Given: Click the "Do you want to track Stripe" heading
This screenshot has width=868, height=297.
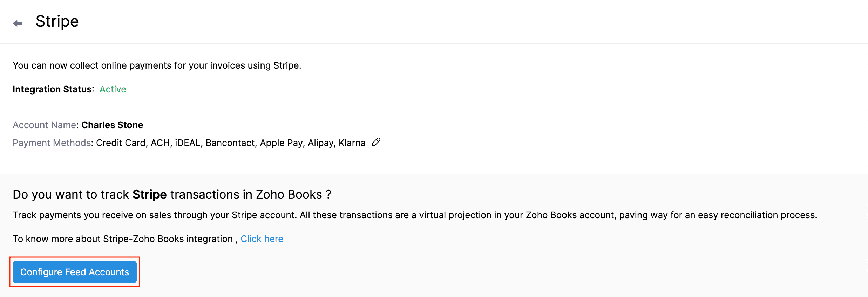Looking at the screenshot, I should pyautogui.click(x=172, y=194).
